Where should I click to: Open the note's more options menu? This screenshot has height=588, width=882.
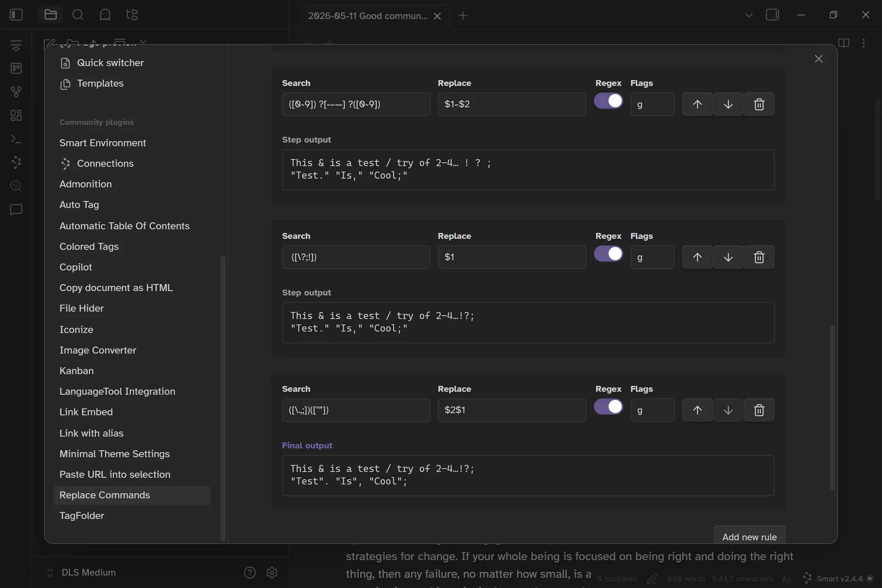coord(863,43)
